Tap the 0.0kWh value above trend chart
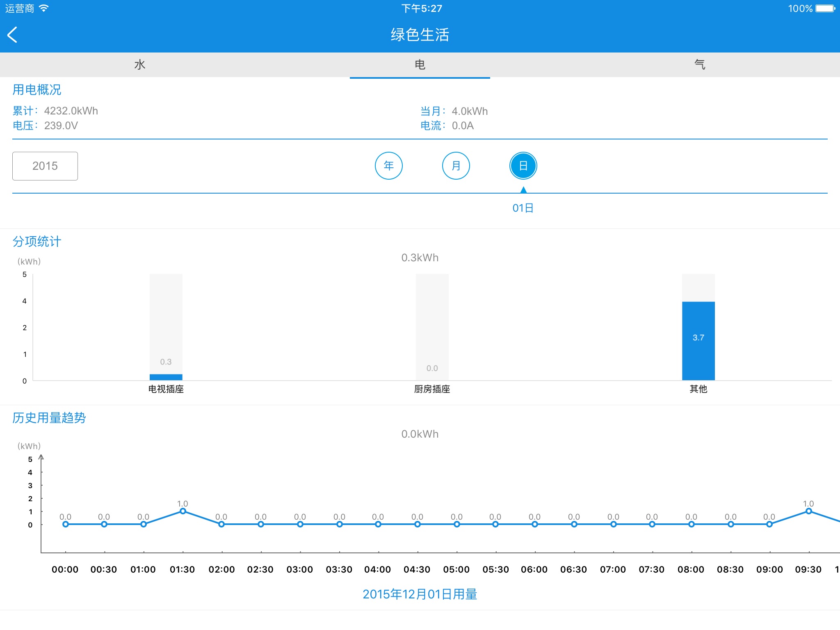840x630 pixels. tap(420, 434)
